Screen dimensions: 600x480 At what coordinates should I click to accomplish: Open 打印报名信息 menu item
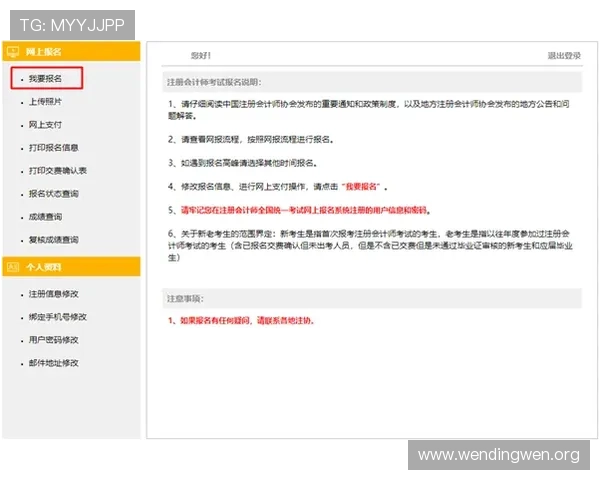(x=54, y=148)
